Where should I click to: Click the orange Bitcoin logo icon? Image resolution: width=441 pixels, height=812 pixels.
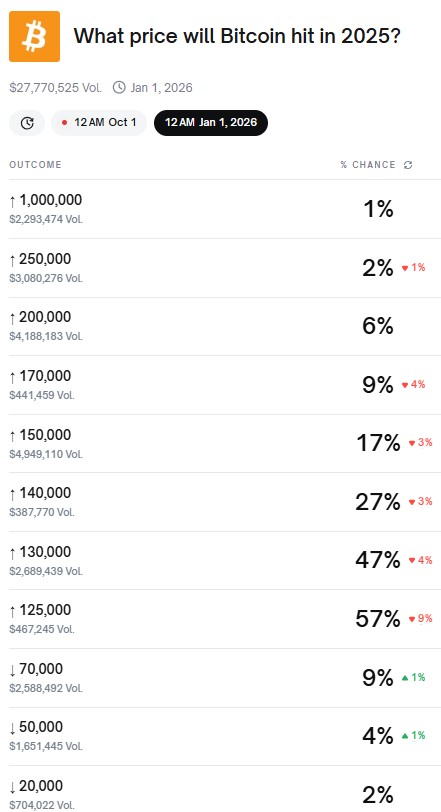click(x=34, y=36)
